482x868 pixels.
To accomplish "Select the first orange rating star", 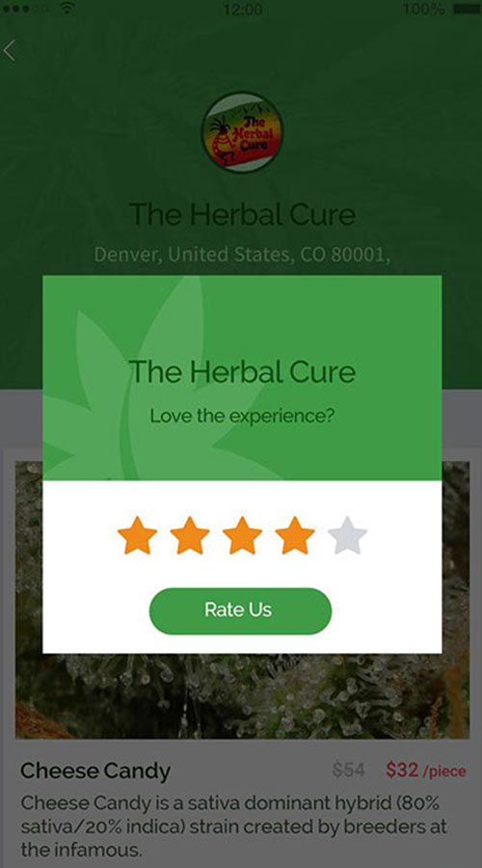I will coord(137,535).
